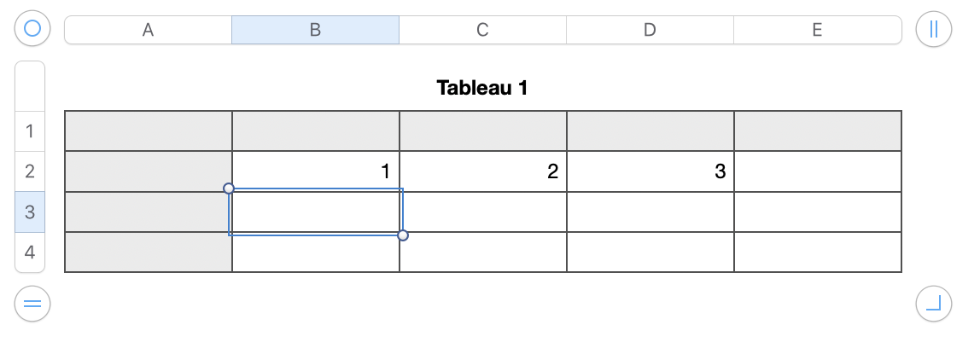Viewport: 980px width, 348px height.
Task: Click the cell containing value 3
Action: pyautogui.click(x=650, y=171)
